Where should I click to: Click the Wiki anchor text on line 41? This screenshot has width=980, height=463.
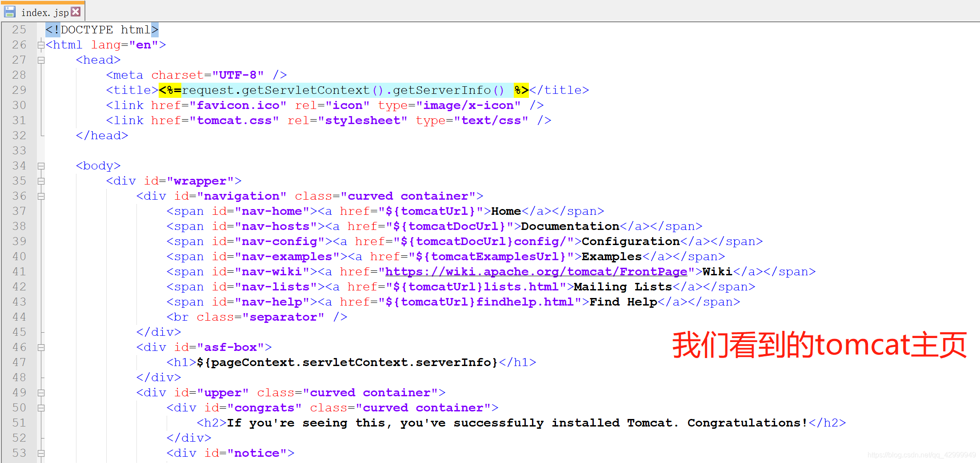tap(717, 272)
